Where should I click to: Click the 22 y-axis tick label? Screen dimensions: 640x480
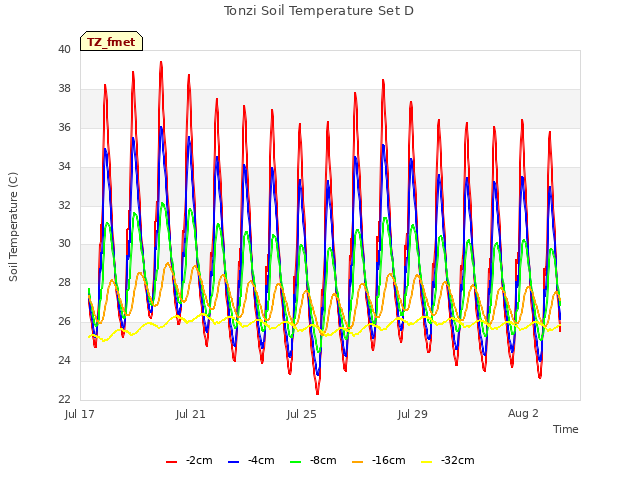[x=64, y=399]
